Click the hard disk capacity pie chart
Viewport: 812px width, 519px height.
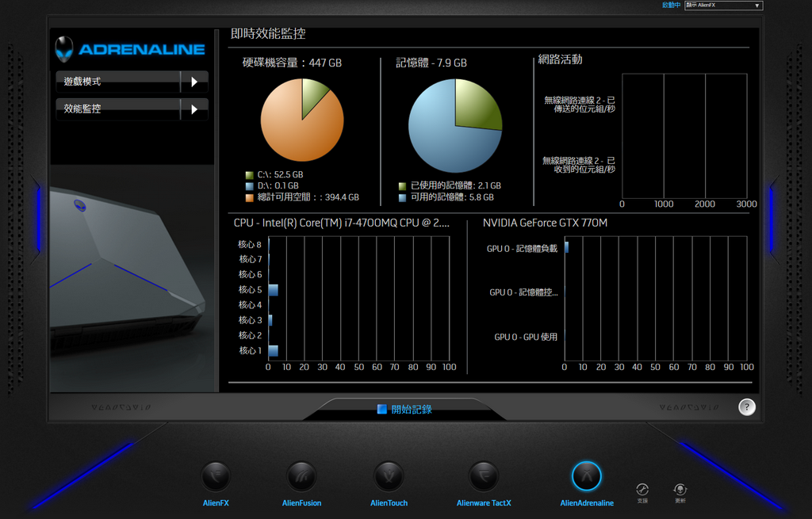click(302, 120)
